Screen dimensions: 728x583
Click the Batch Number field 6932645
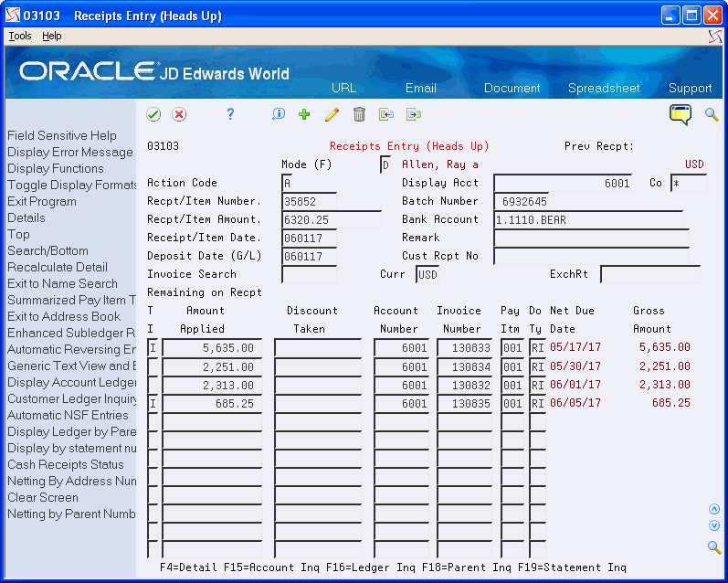coord(522,201)
